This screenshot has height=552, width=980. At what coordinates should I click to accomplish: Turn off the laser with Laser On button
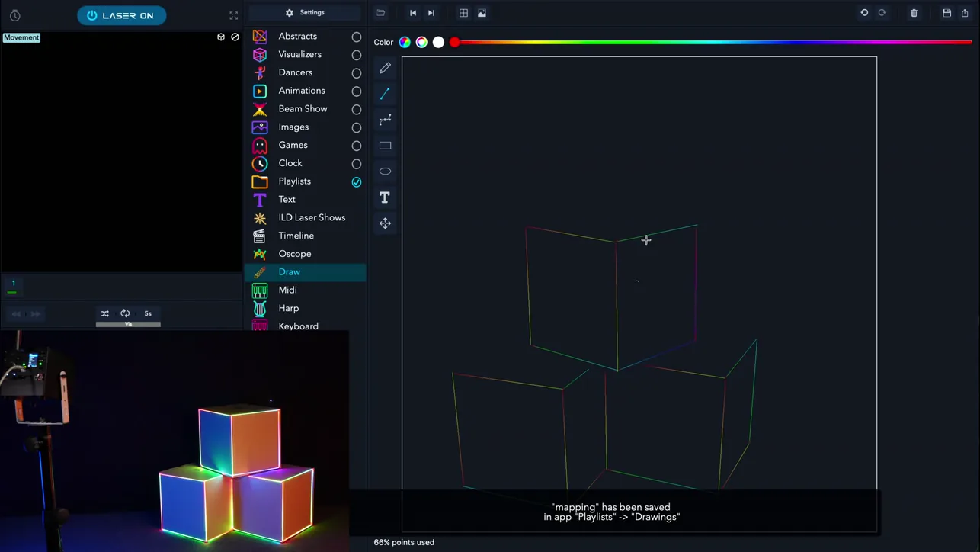pyautogui.click(x=122, y=15)
